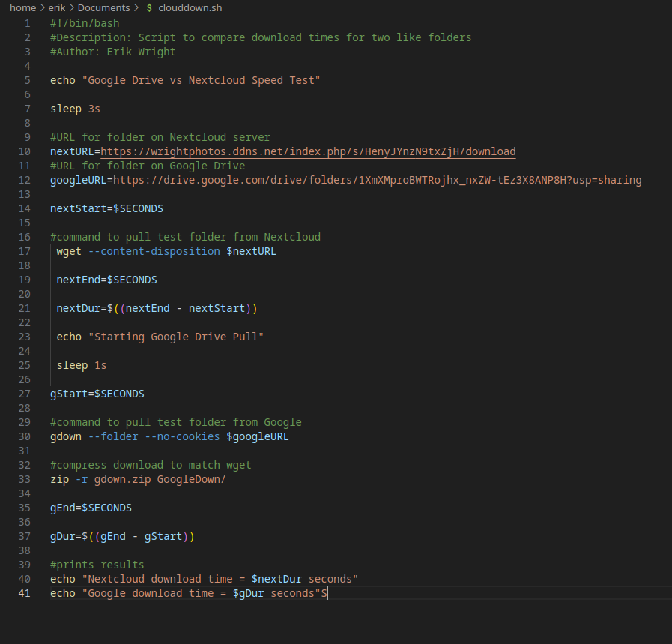
Task: Place cursor on the #!/bin/bash shebang
Action: point(85,23)
